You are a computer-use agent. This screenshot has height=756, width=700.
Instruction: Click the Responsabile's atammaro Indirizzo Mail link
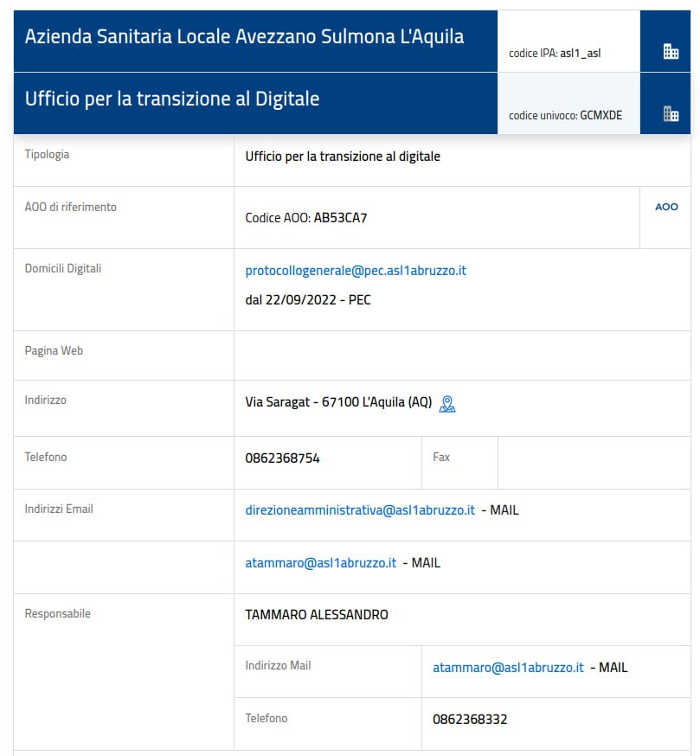[x=508, y=667]
